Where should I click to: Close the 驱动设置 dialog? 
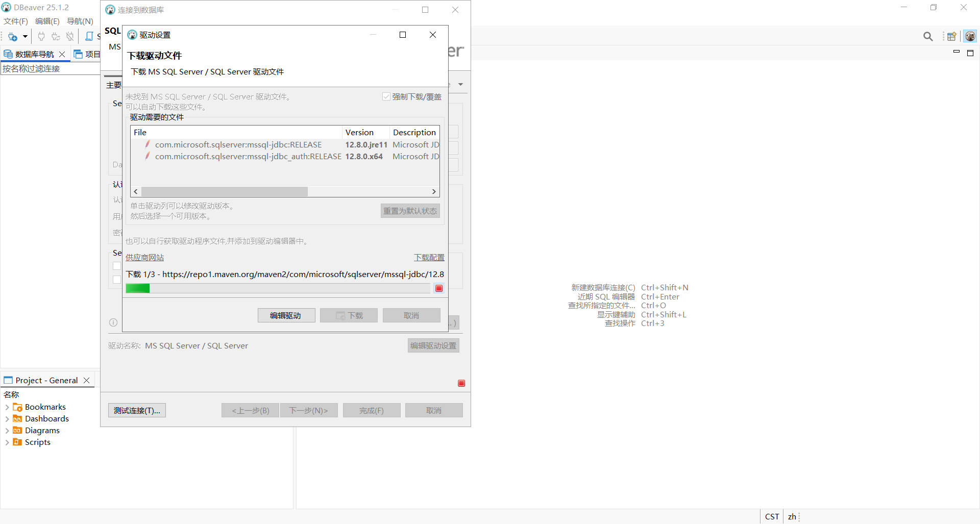tap(433, 35)
